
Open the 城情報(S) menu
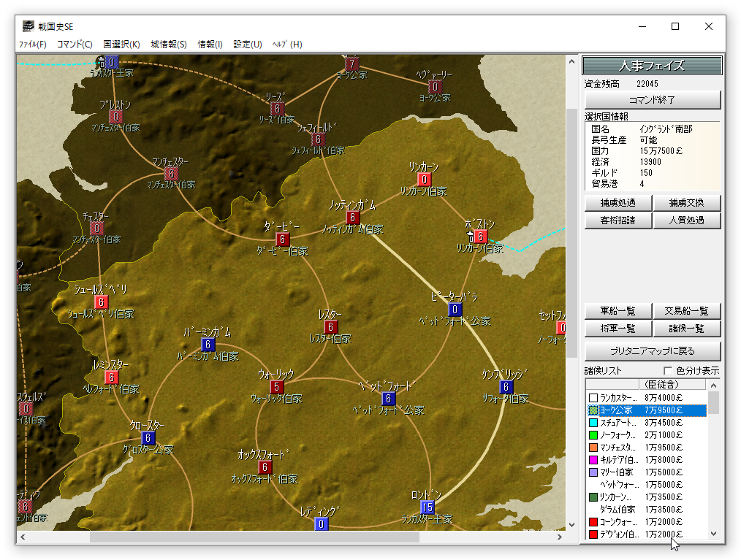169,45
